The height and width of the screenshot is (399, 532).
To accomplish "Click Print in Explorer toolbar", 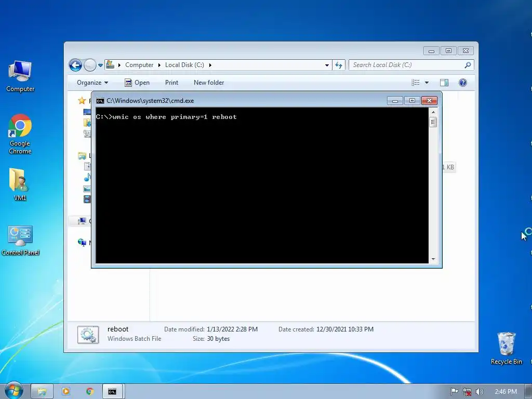I will (171, 83).
